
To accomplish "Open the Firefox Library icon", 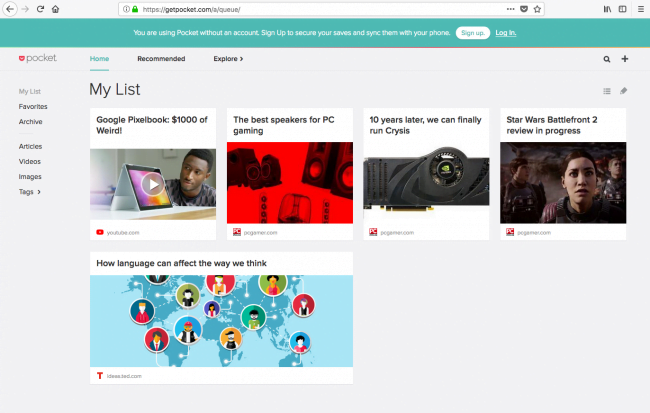I will [x=607, y=9].
